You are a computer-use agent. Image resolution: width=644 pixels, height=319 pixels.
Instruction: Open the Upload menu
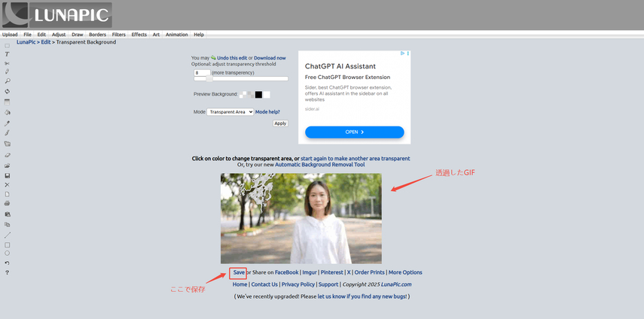10,35
